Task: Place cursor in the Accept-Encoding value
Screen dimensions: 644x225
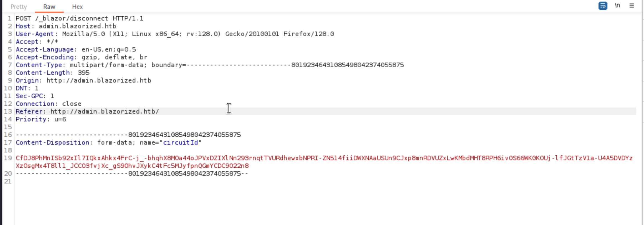Action: click(x=114, y=57)
